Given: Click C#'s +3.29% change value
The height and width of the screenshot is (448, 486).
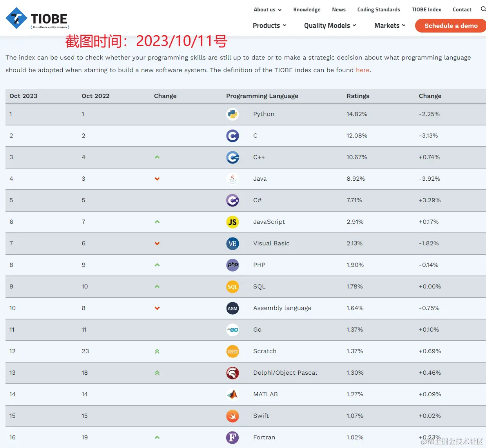Looking at the screenshot, I should 430,200.
